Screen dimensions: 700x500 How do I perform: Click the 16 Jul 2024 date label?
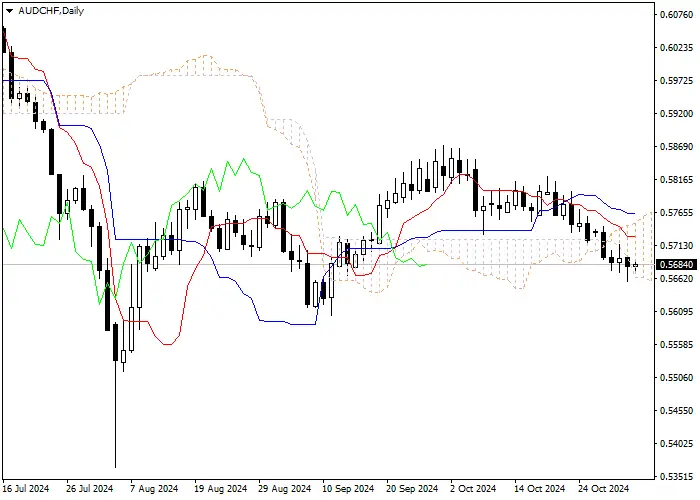coord(25,489)
